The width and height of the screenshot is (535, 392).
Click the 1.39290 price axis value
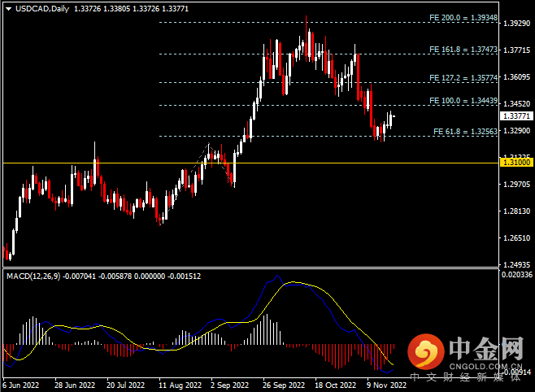pyautogui.click(x=516, y=24)
